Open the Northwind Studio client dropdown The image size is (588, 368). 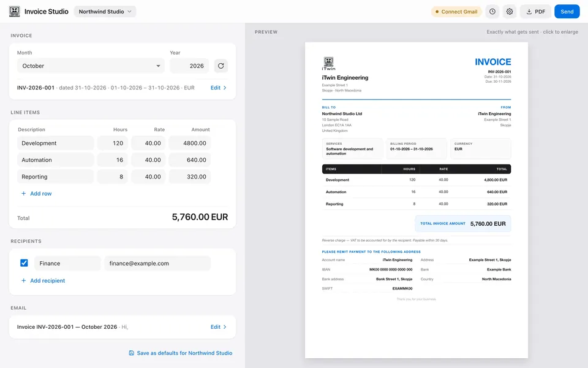tap(105, 11)
